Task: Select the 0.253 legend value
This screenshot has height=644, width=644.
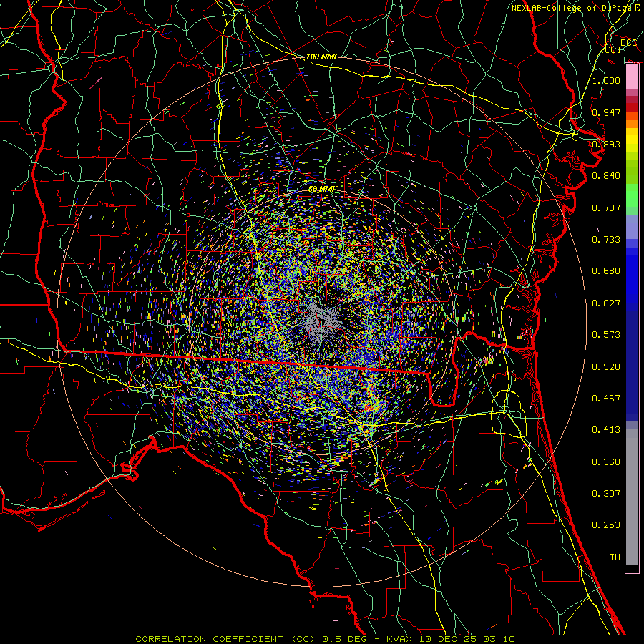Action: click(x=606, y=525)
